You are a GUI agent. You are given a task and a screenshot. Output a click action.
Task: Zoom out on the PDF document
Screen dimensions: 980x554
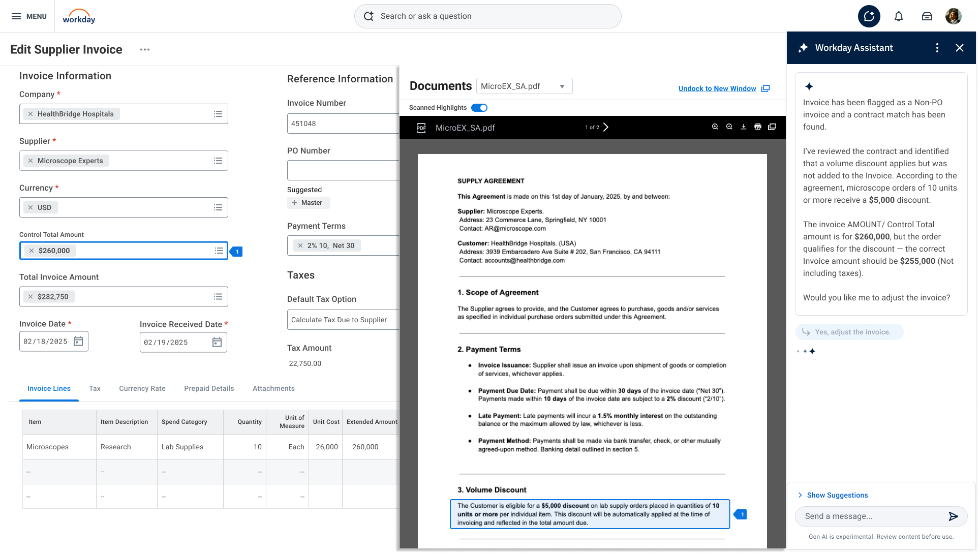729,127
